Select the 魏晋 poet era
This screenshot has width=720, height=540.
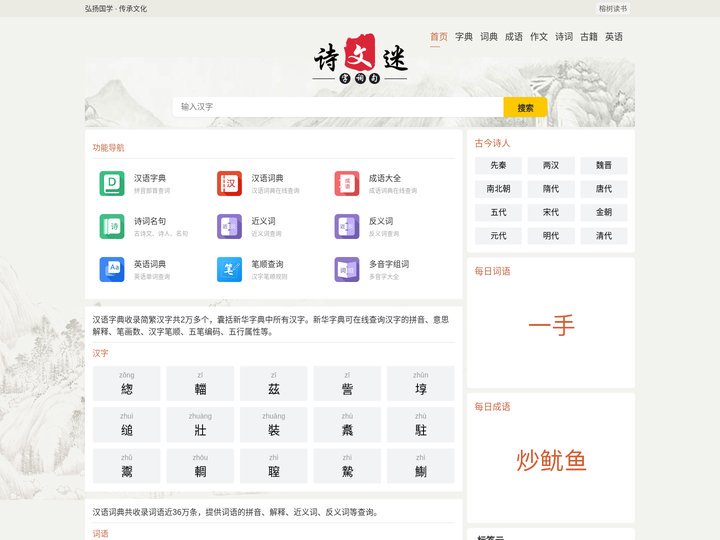604,165
